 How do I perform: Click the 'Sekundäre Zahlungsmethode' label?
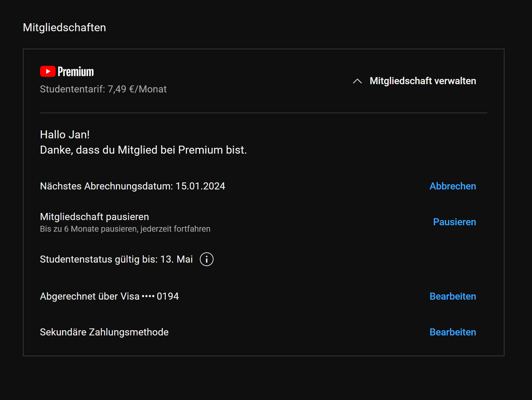(104, 332)
